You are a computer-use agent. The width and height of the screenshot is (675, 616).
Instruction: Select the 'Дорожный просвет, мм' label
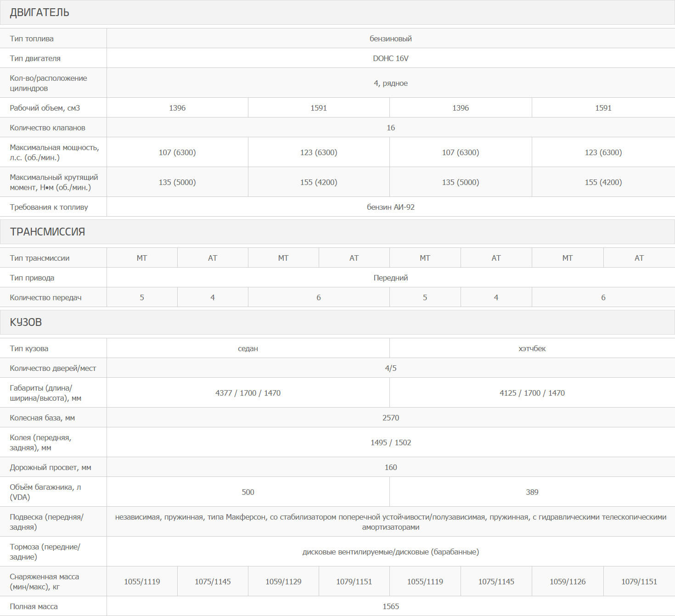pyautogui.click(x=51, y=467)
